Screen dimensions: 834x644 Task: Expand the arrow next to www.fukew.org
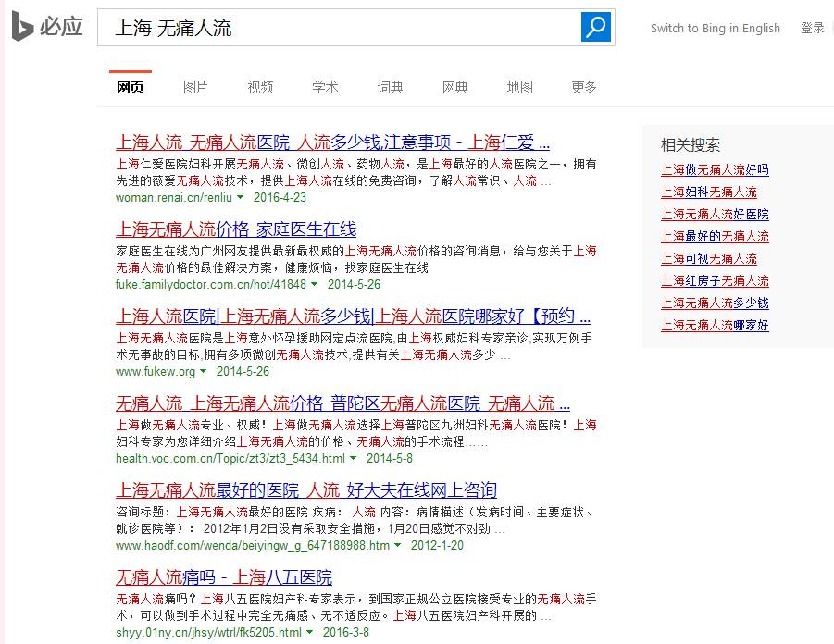tap(201, 370)
